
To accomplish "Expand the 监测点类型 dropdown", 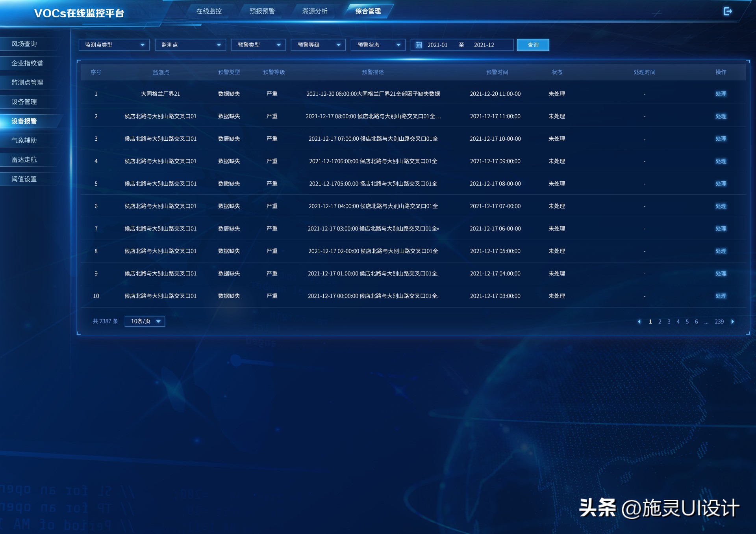I will tap(114, 45).
